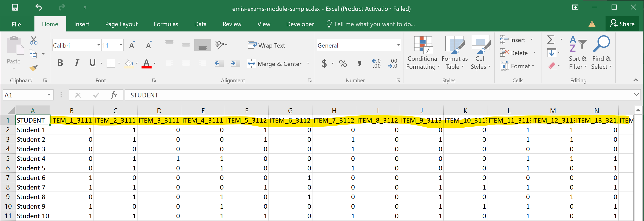Image resolution: width=644 pixels, height=221 pixels.
Task: Click the Undo arrow icon
Action: point(38,8)
